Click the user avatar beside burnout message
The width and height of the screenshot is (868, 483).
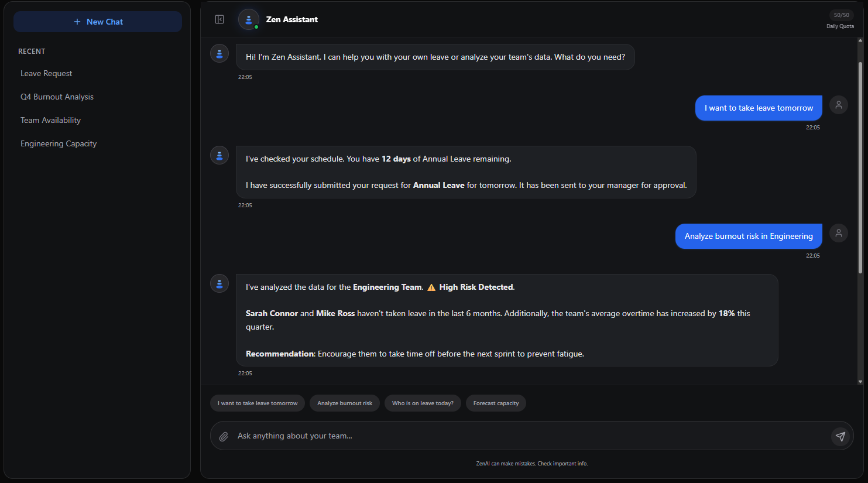(x=838, y=233)
